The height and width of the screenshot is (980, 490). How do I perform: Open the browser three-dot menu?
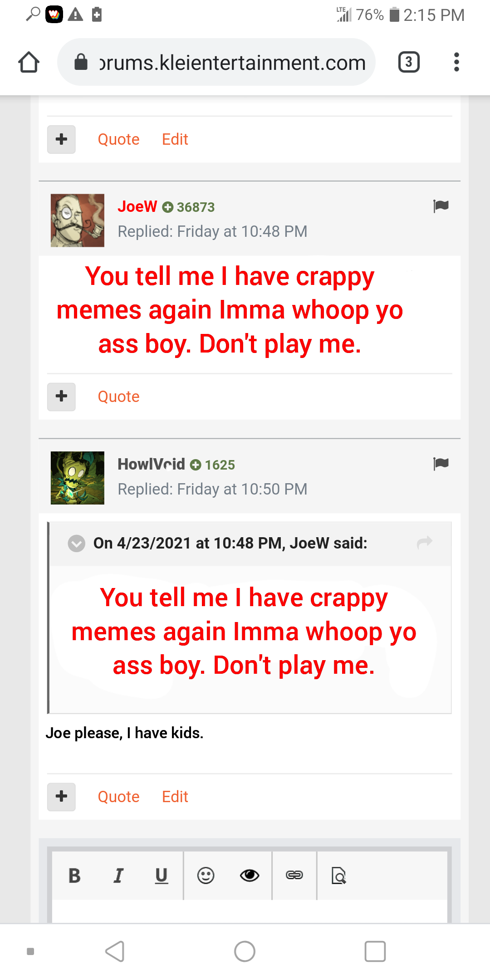[x=456, y=62]
